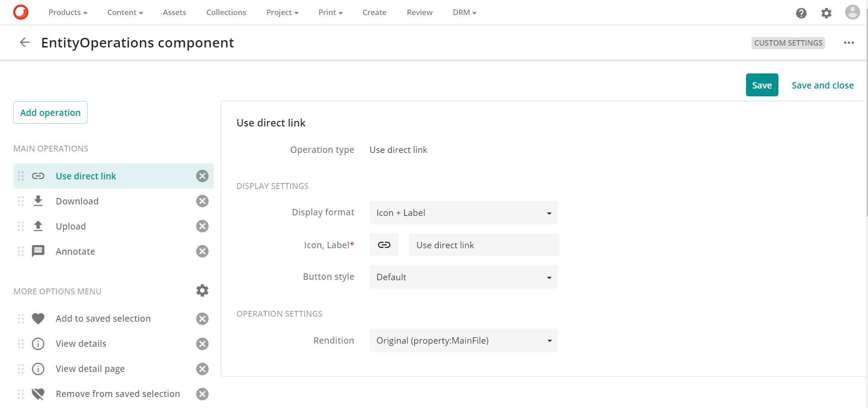This screenshot has width=868, height=408.
Task: Expand the Button style dropdown
Action: (463, 277)
